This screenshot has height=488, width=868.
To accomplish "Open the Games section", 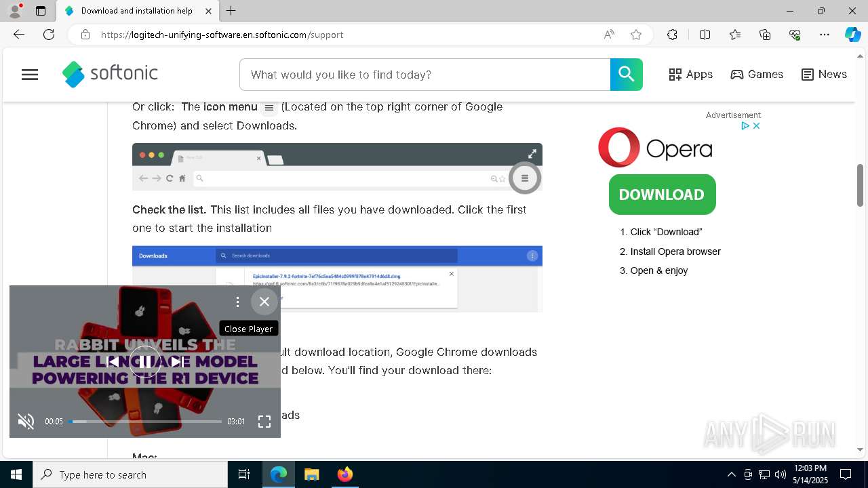I will pyautogui.click(x=757, y=75).
